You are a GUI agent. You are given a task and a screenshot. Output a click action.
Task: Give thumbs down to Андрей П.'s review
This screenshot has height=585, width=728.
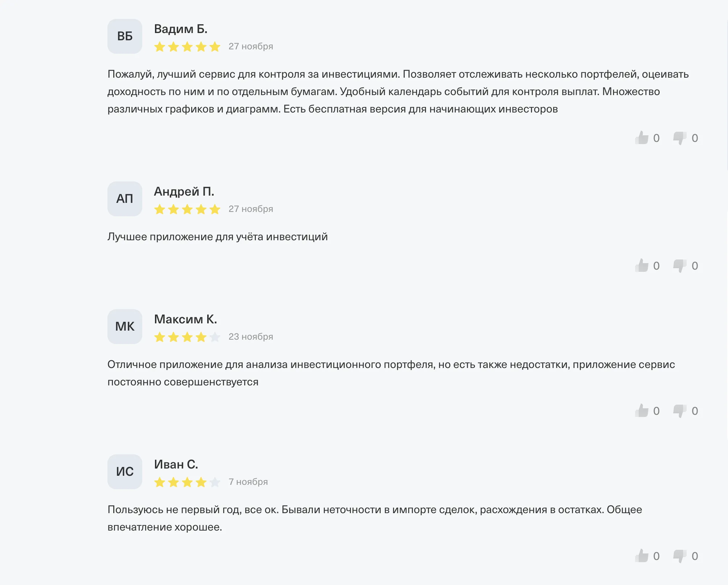pos(680,266)
